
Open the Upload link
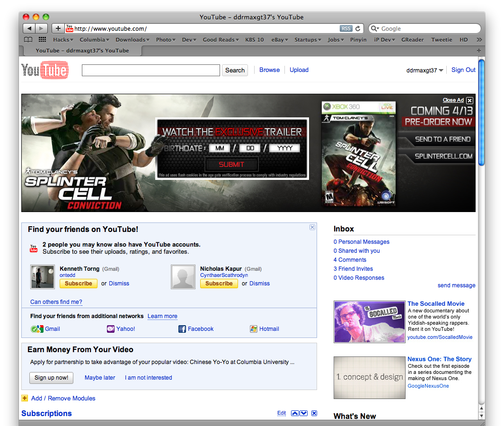pyautogui.click(x=299, y=70)
